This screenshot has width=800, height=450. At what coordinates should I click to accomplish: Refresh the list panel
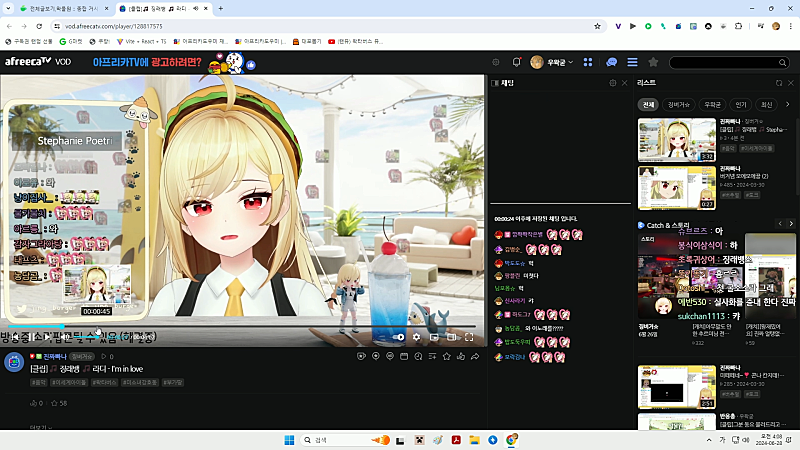pos(779,83)
